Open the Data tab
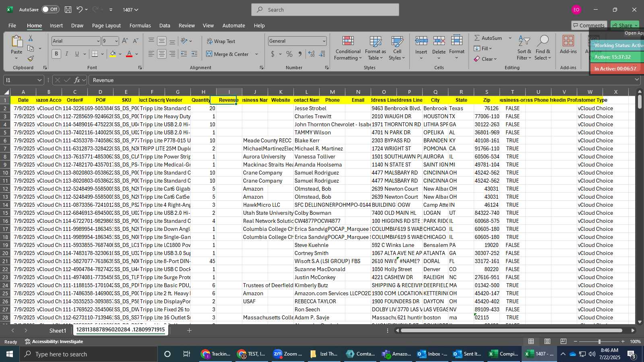The height and width of the screenshot is (362, 644). pos(165,25)
